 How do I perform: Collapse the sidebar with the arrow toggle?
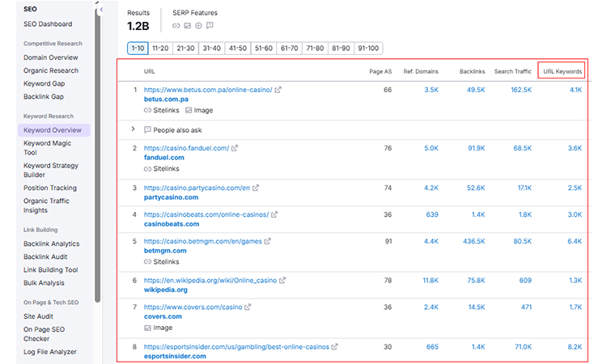[x=101, y=9]
